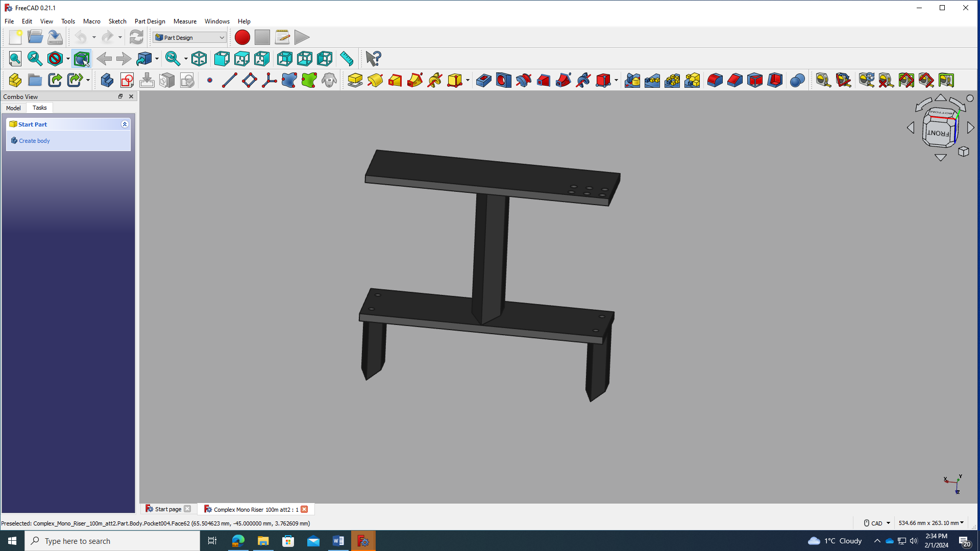Screen dimensions: 980x551
Task: Open the Measure menu
Action: 185,21
